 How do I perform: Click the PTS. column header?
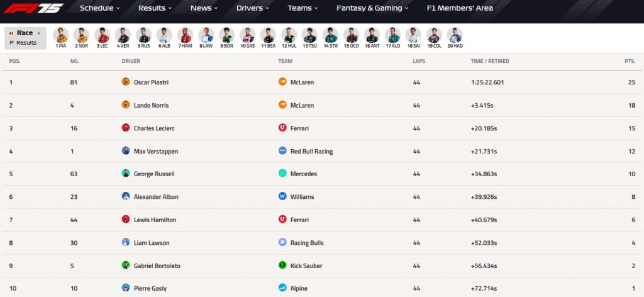(x=630, y=61)
